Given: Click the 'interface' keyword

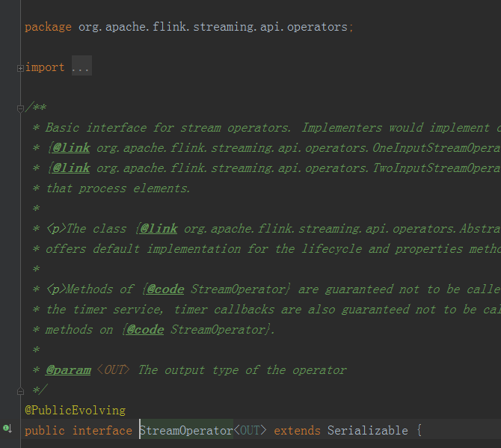Looking at the screenshot, I should 102,430.
